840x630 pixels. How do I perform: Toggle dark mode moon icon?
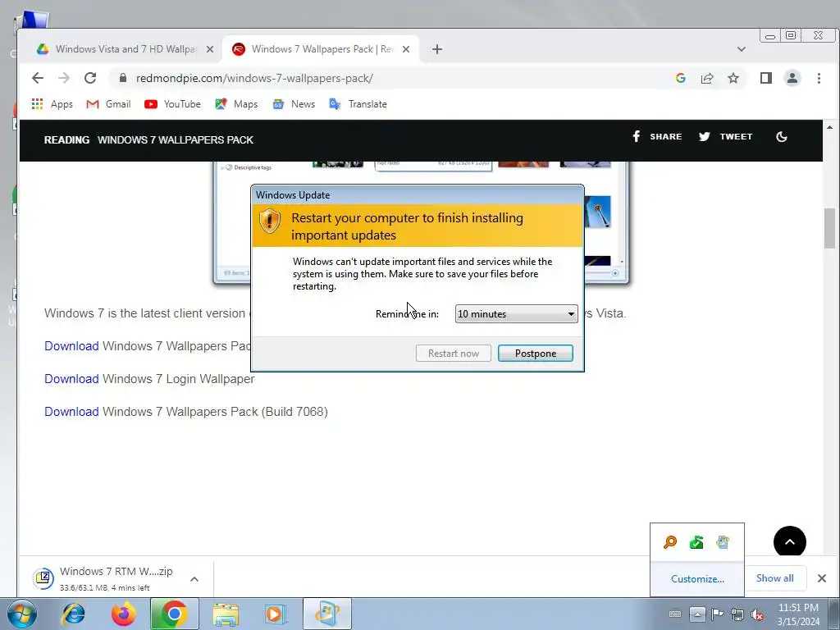tap(782, 137)
